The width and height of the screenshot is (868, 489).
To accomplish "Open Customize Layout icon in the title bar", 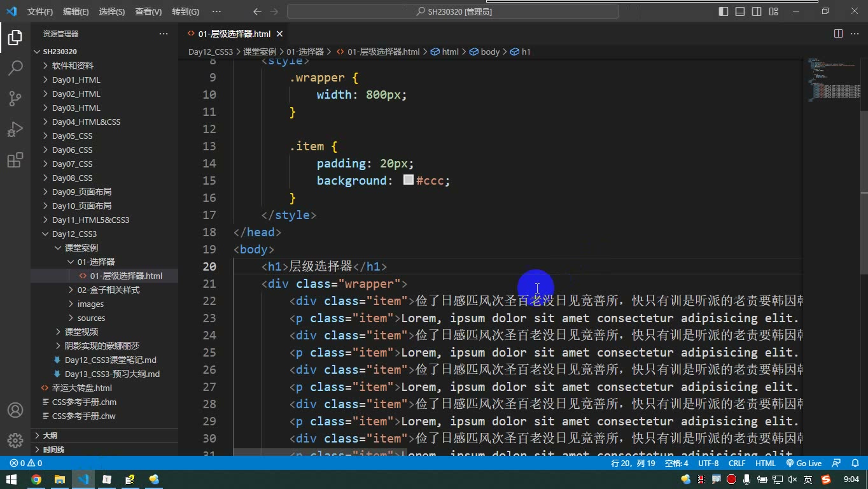I will (773, 11).
